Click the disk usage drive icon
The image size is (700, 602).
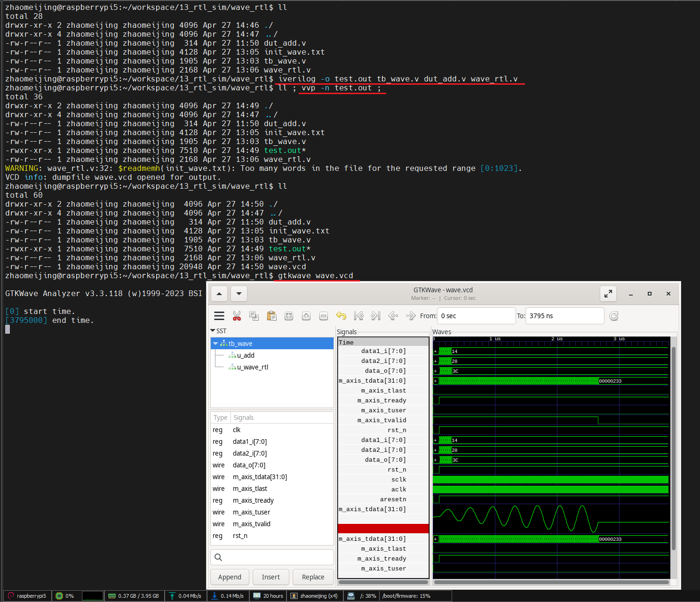tap(351, 596)
